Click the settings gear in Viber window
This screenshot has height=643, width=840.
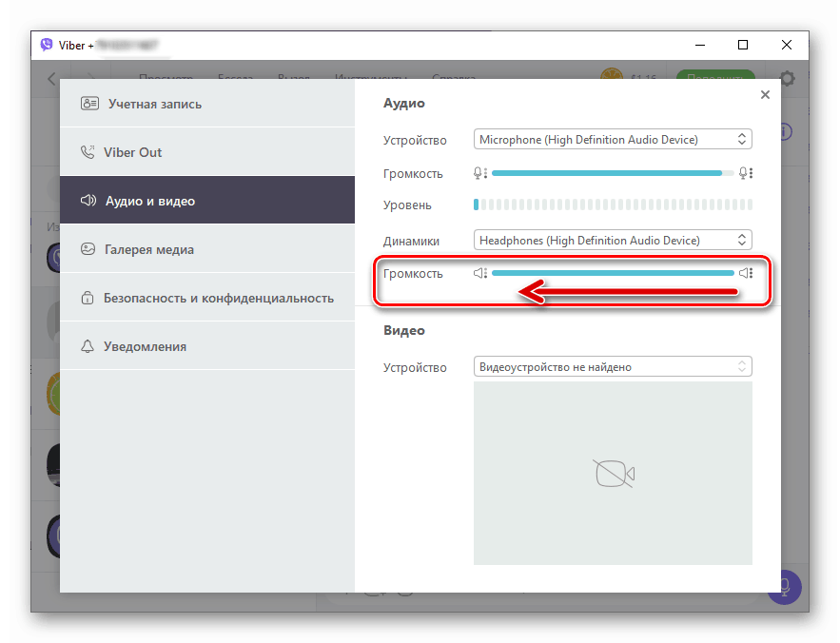pyautogui.click(x=787, y=79)
